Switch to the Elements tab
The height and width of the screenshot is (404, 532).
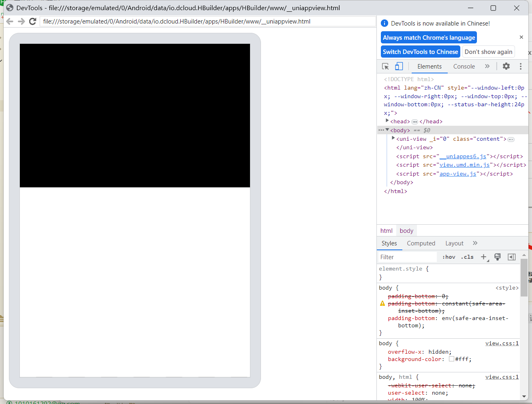tap(429, 67)
